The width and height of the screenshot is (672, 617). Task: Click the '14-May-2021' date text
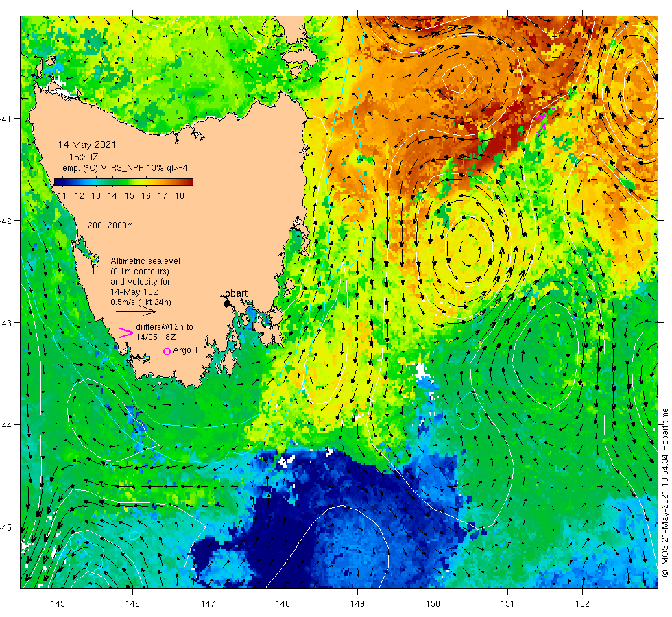(87, 145)
